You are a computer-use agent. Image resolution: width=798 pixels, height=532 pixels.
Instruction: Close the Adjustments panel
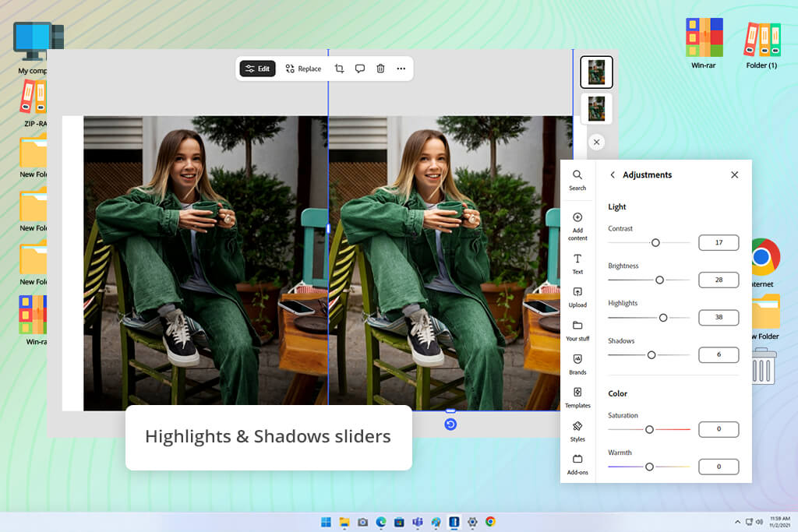tap(734, 175)
